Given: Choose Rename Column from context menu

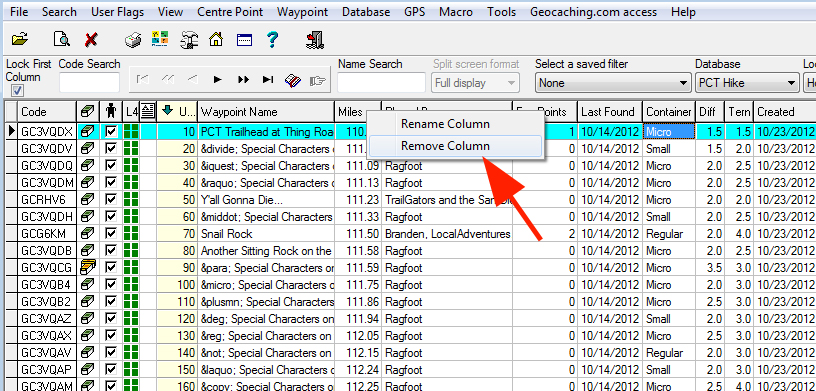Looking at the screenshot, I should [455, 124].
